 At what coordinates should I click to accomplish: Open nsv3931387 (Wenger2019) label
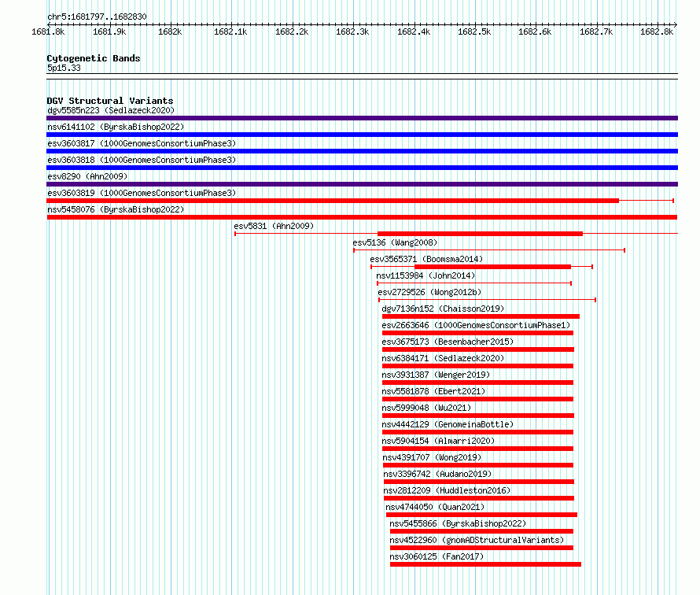[436, 375]
